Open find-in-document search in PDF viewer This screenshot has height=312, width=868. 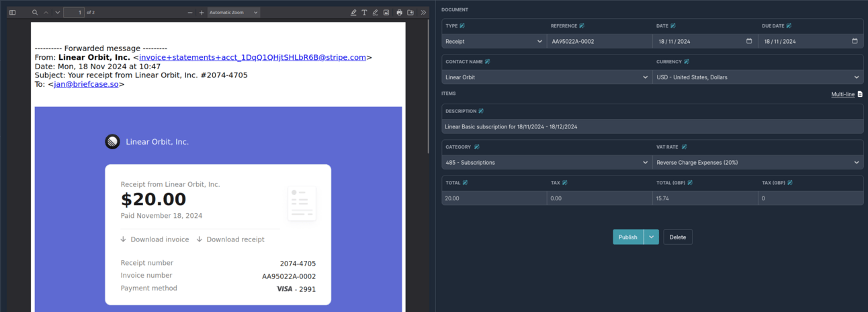tap(35, 12)
